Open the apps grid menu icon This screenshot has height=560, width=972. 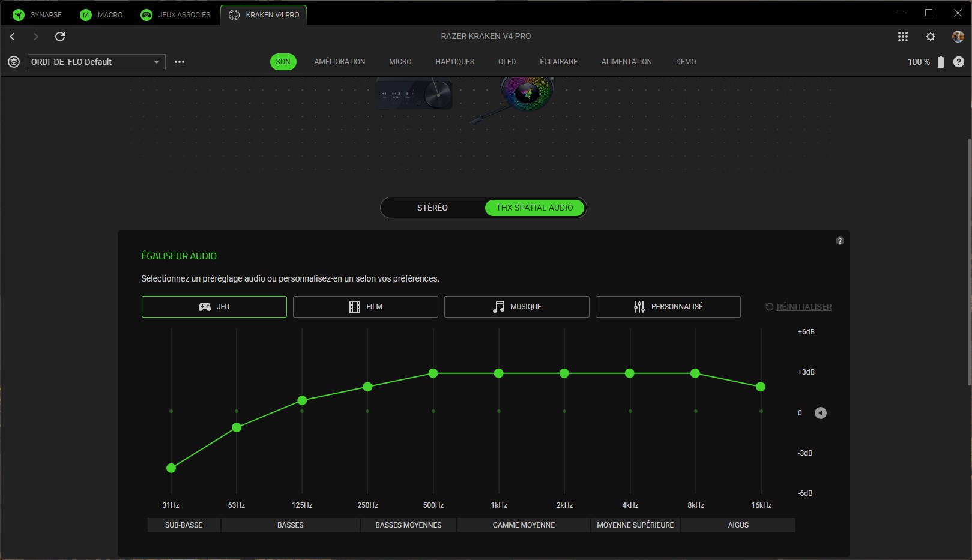(902, 37)
